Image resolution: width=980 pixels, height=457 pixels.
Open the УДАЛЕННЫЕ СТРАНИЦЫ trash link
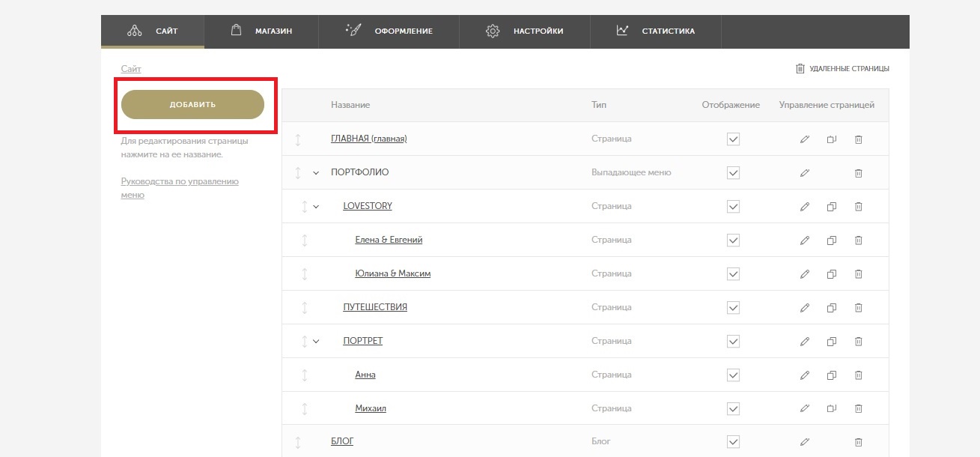click(842, 69)
